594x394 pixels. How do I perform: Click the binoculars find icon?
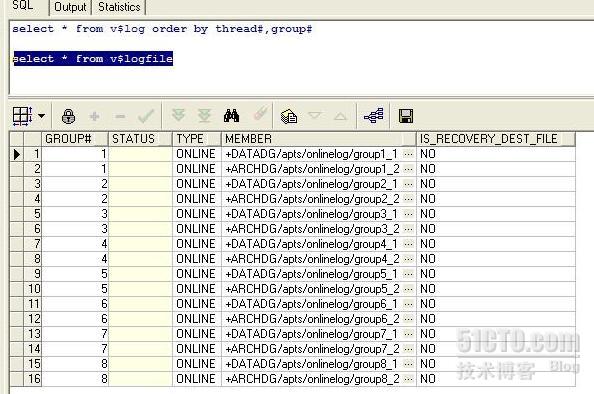point(231,116)
